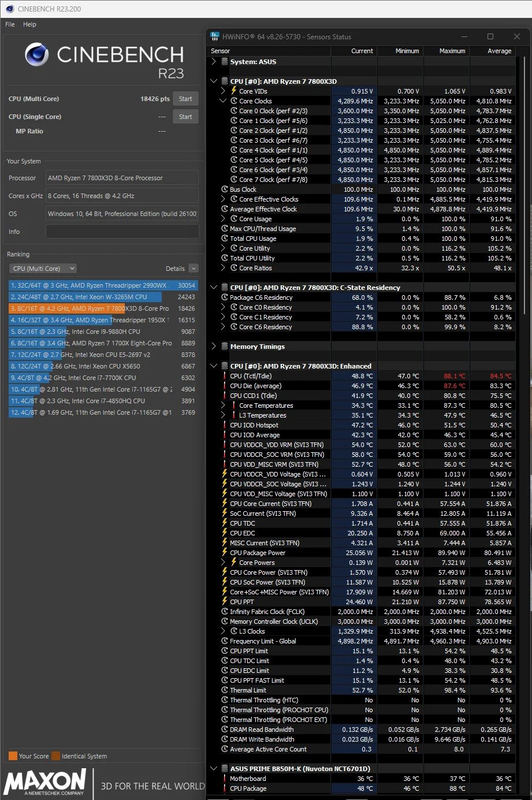This screenshot has width=532, height=800.
Task: Click the CPU (Tctl/Tdie) thermometer icon
Action: pyautogui.click(x=225, y=376)
